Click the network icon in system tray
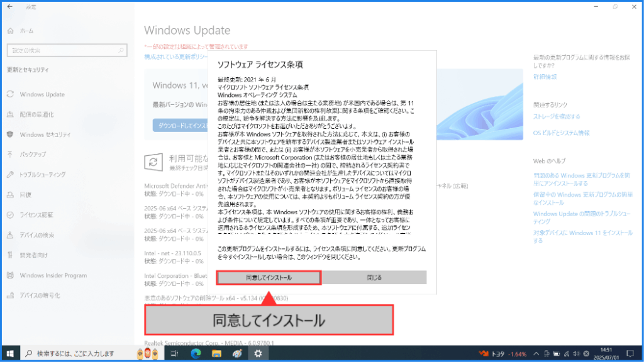Screen dimensions: 644x362 [x=567, y=354]
